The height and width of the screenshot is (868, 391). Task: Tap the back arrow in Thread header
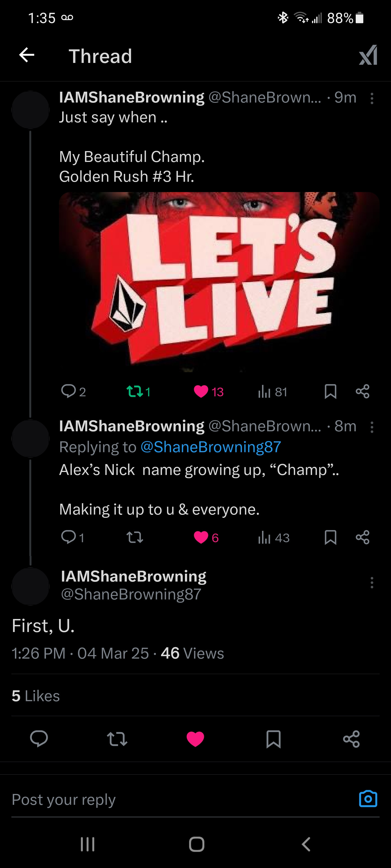point(27,55)
